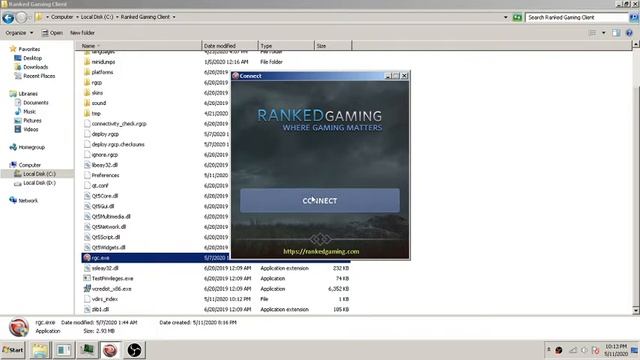Image resolution: width=640 pixels, height=360 pixels.
Task: Click Open in the Explorer toolbar
Action: point(52,33)
